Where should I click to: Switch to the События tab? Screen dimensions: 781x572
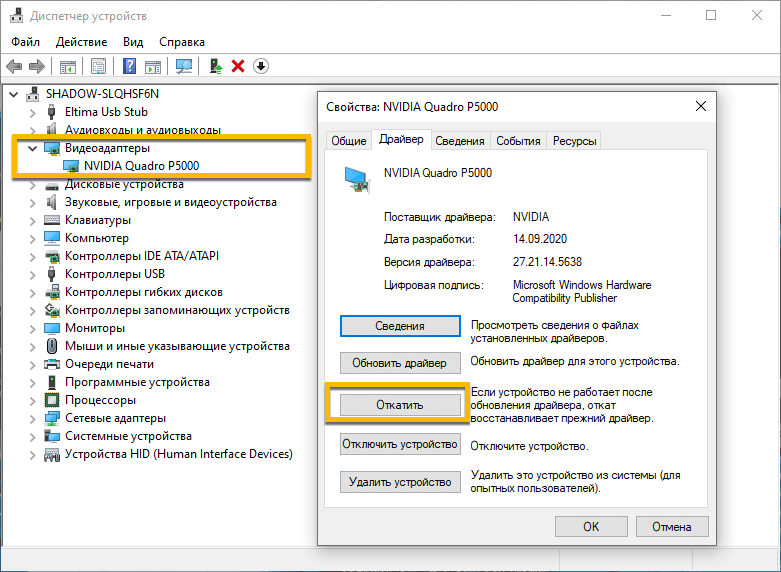[518, 141]
